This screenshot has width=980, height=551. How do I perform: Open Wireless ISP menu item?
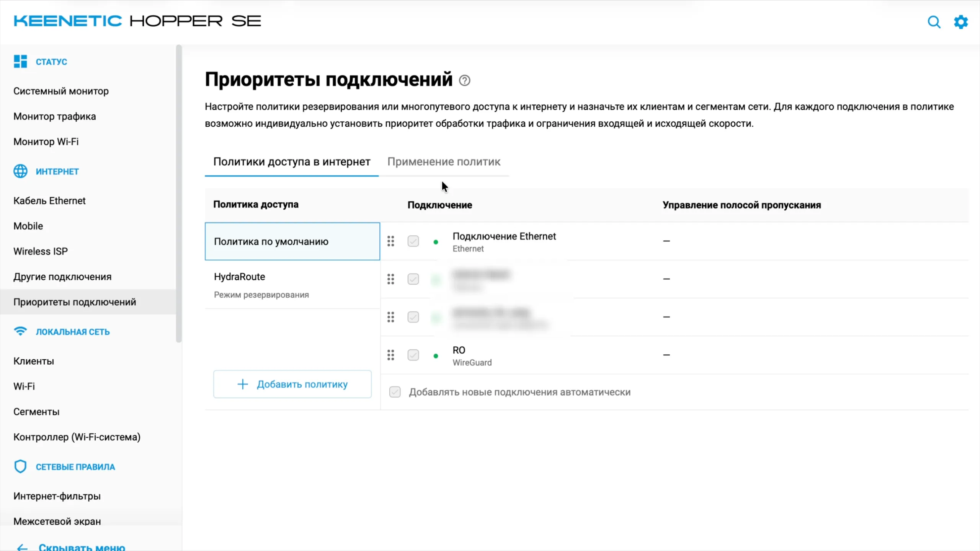tap(41, 251)
